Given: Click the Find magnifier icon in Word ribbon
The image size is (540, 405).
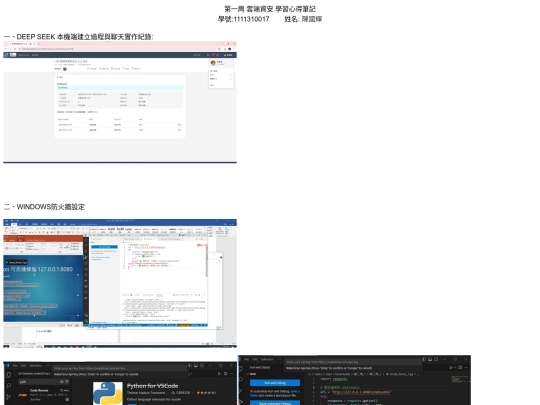Looking at the screenshot, I should pos(220,229).
